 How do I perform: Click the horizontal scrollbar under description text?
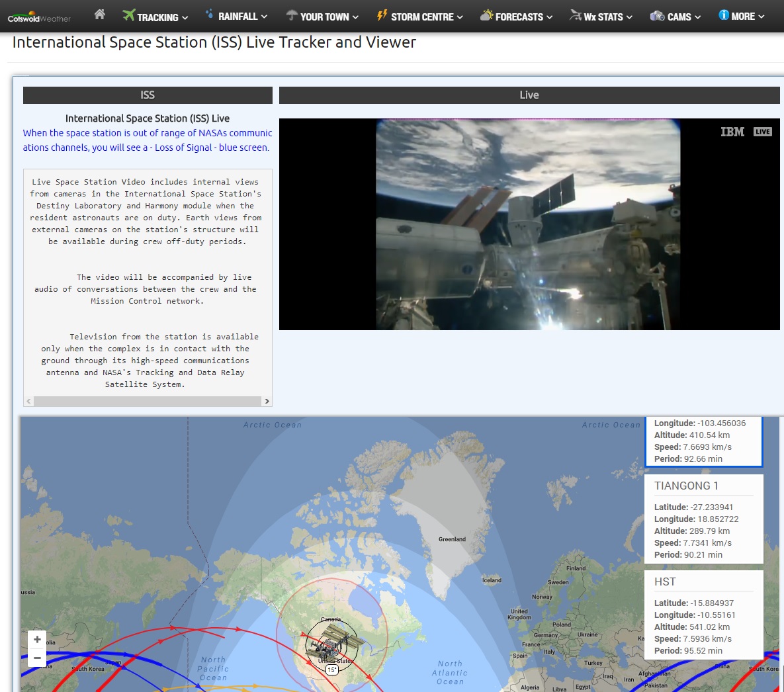point(147,401)
